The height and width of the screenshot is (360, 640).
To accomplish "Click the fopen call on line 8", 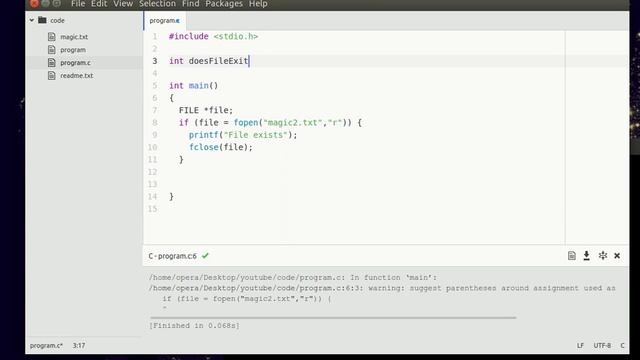I will 246,122.
